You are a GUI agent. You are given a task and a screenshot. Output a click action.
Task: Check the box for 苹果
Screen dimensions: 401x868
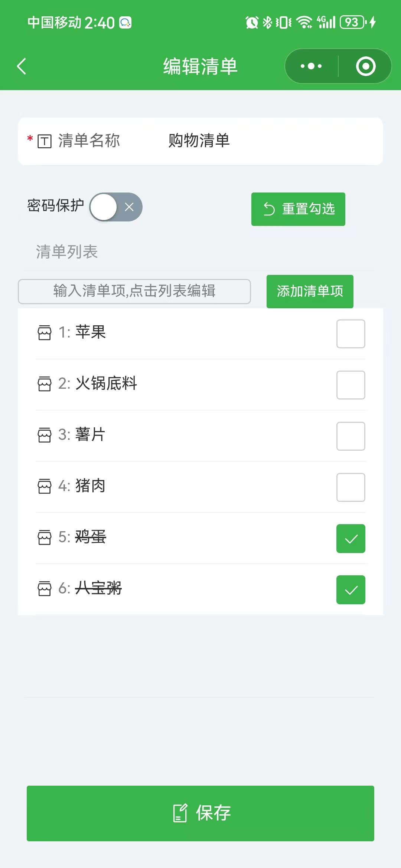tap(351, 334)
